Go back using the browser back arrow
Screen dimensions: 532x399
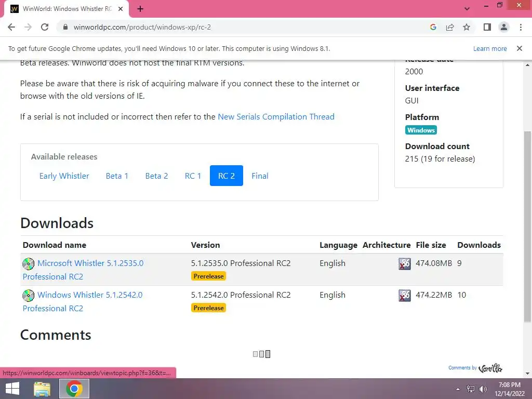[x=11, y=27]
